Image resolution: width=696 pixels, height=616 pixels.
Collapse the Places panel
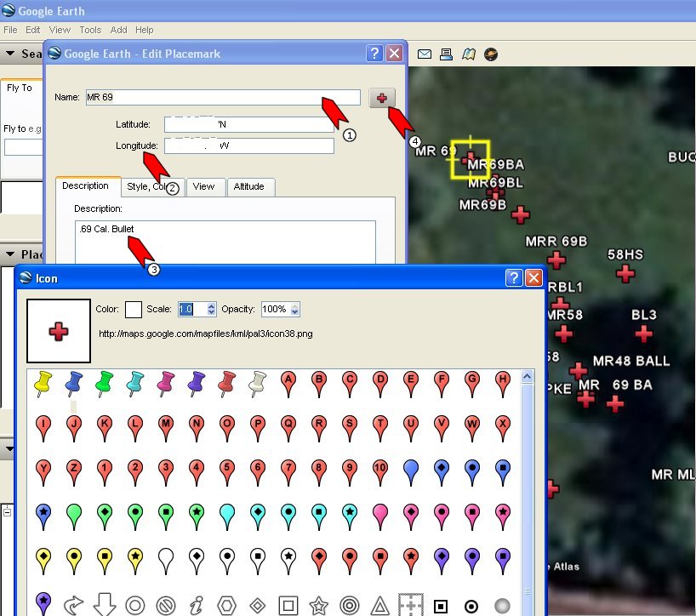(x=9, y=254)
